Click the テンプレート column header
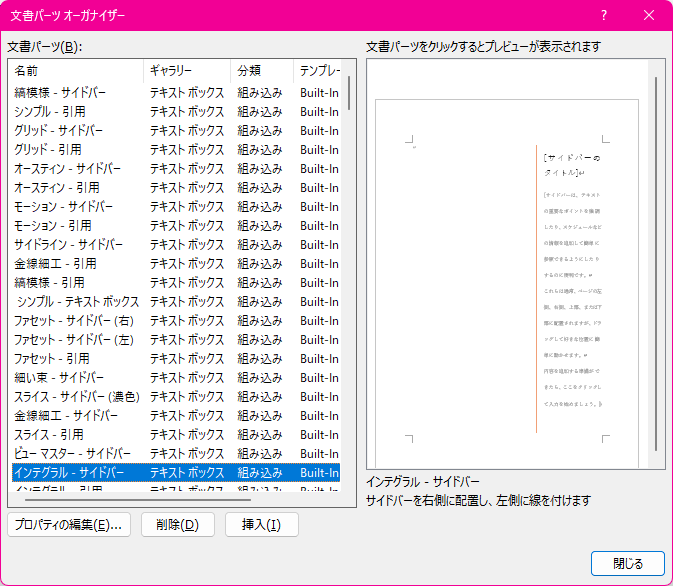Screen dimensions: 673x586 (319, 71)
